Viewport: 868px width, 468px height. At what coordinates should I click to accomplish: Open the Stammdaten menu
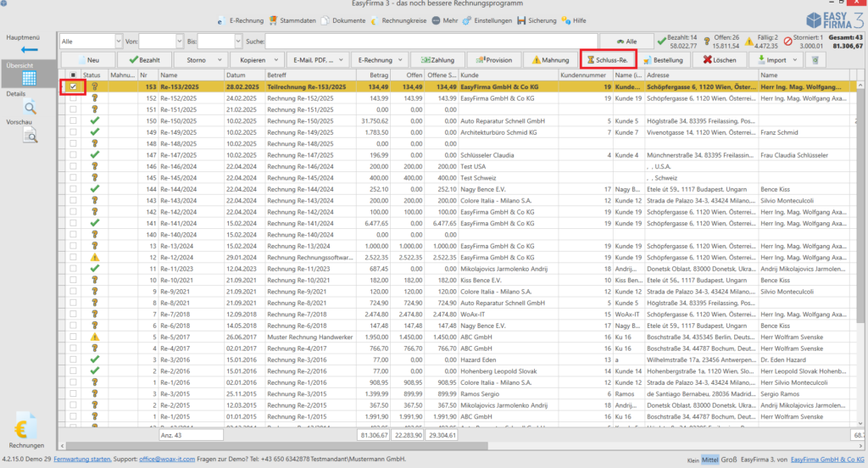click(292, 20)
